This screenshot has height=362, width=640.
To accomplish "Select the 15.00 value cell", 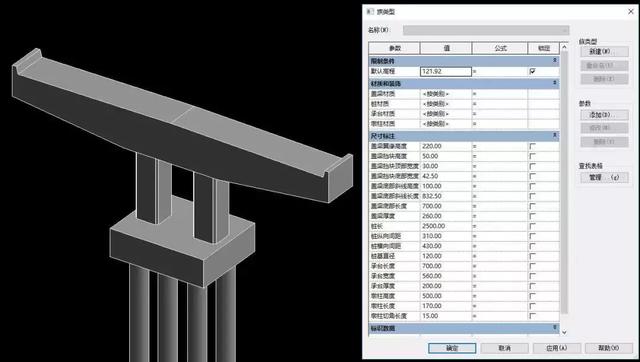I will (x=446, y=316).
